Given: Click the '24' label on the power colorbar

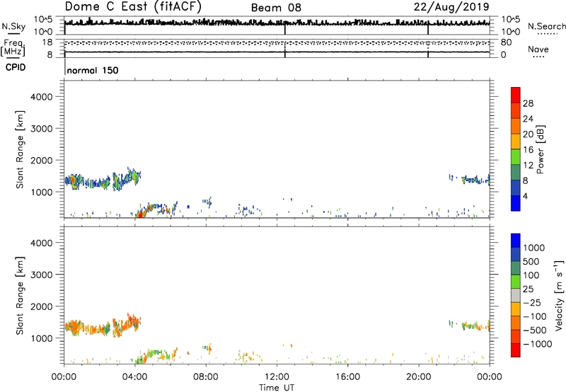Looking at the screenshot, I should point(528,119).
